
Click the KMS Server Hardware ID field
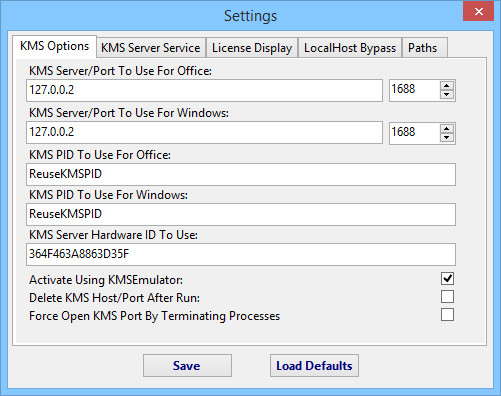point(241,254)
